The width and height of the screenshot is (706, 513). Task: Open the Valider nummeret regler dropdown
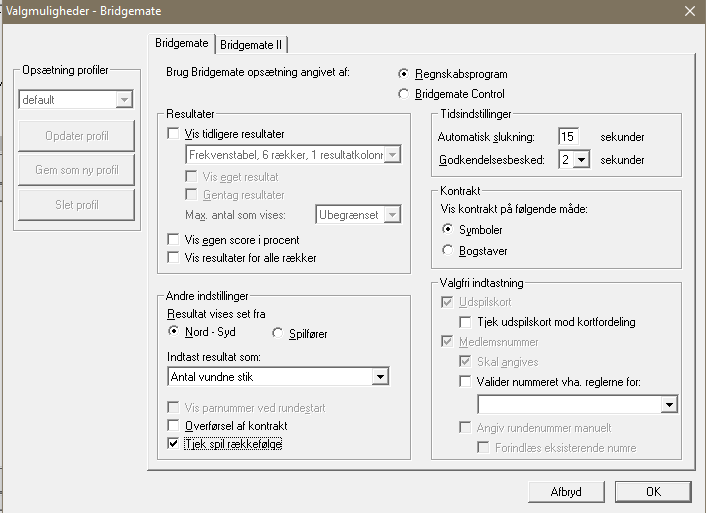[669, 404]
